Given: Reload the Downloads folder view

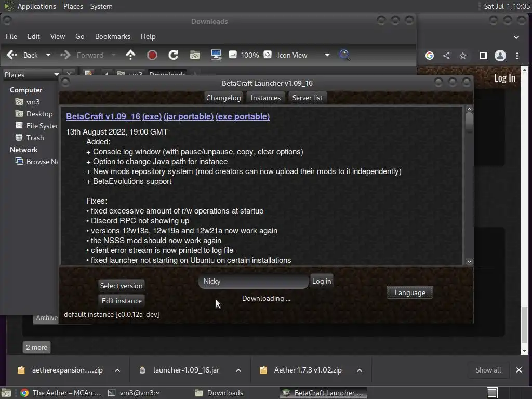Looking at the screenshot, I should pyautogui.click(x=174, y=55).
